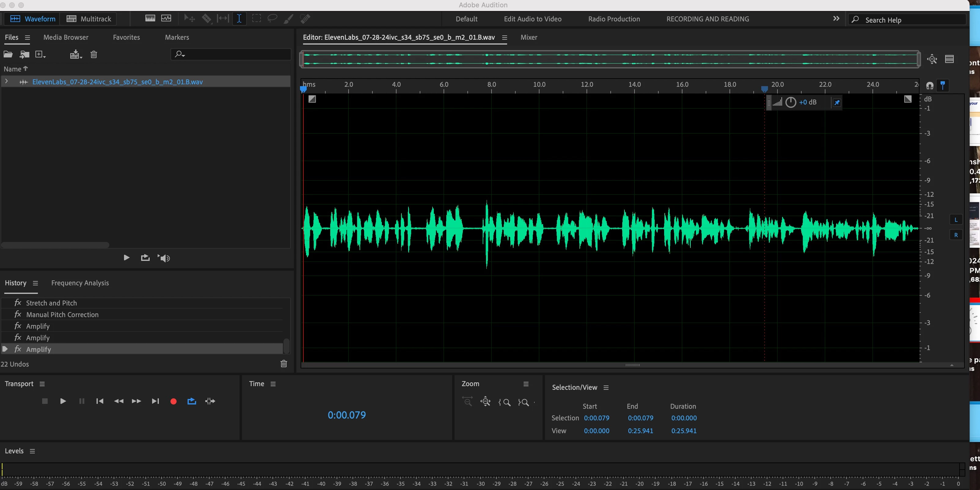Delete selected file with trash icon

click(x=93, y=54)
